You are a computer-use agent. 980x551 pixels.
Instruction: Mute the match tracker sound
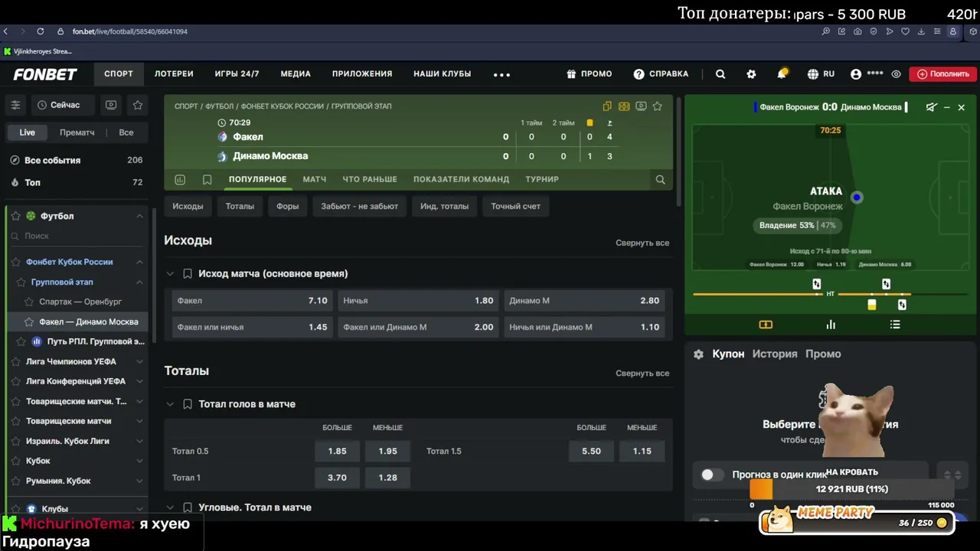(931, 107)
